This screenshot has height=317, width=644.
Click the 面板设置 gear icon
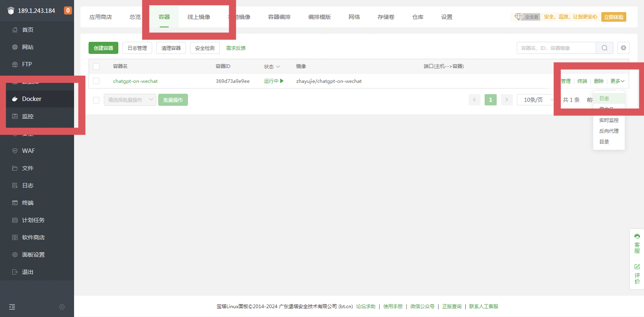point(15,255)
